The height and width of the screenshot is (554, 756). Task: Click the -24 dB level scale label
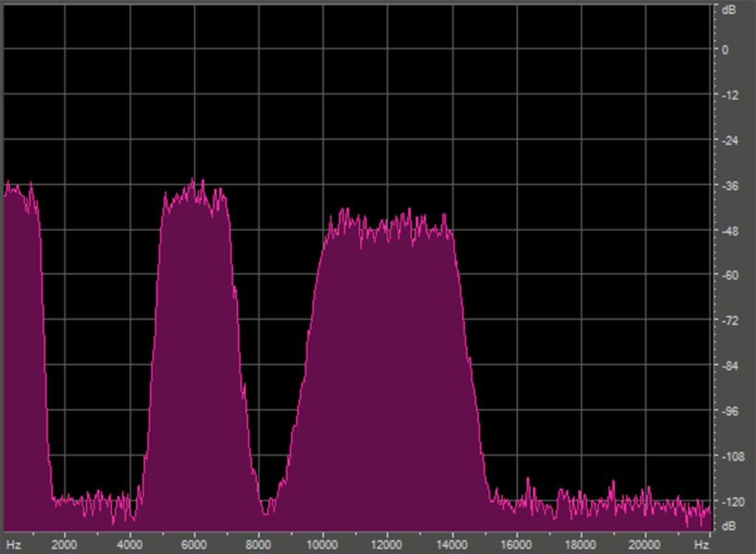pos(730,141)
